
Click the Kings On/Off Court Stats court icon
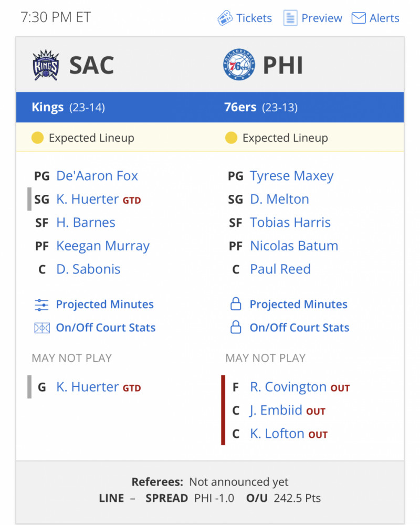pos(42,328)
